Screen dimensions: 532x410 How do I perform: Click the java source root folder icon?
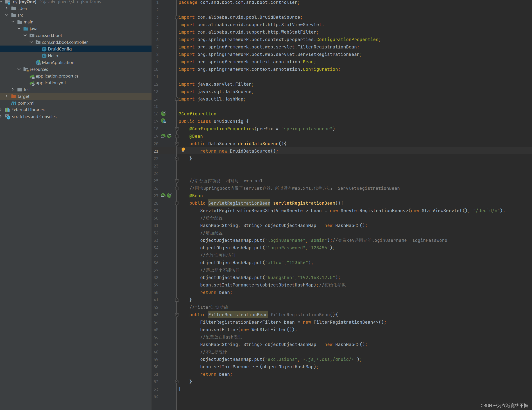26,29
